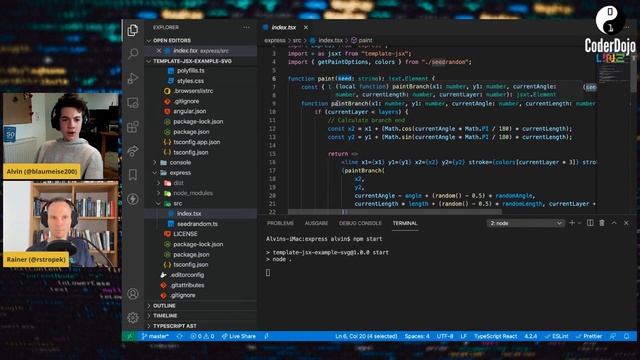This screenshot has width=640, height=360.
Task: Click the 'master*' branch in the status bar
Action: click(x=155, y=336)
